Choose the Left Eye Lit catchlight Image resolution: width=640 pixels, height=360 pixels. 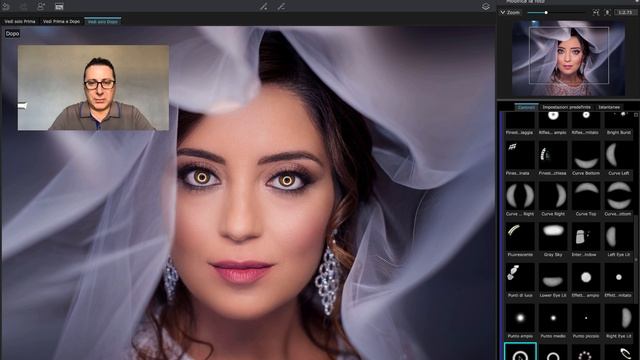tap(619, 240)
